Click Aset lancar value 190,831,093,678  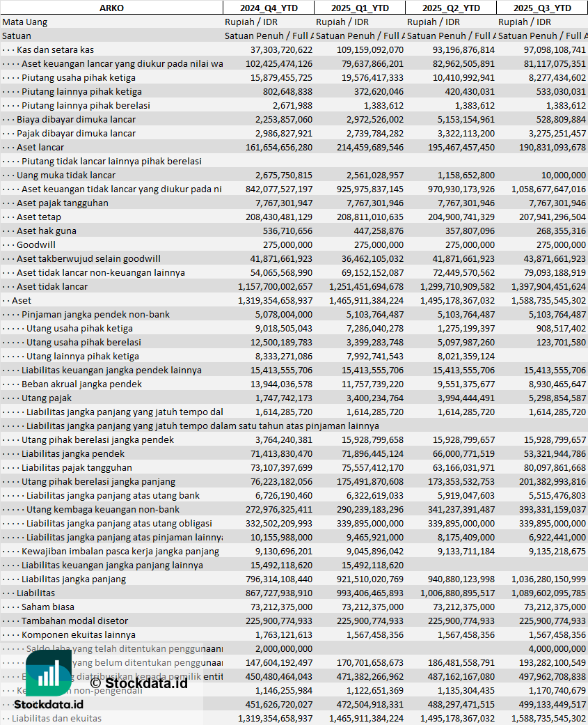(552, 148)
